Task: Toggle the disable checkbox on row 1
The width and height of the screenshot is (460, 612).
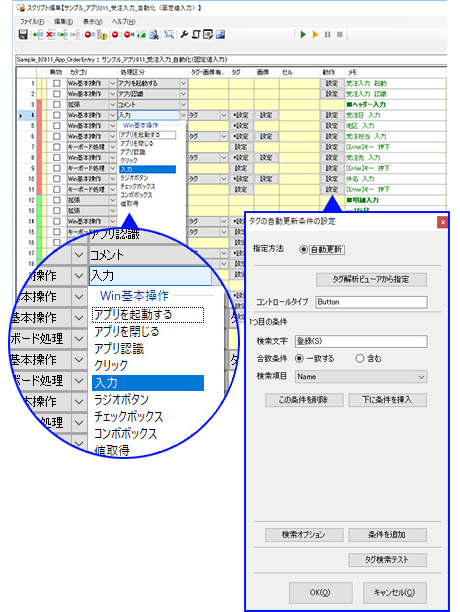Action: (57, 83)
